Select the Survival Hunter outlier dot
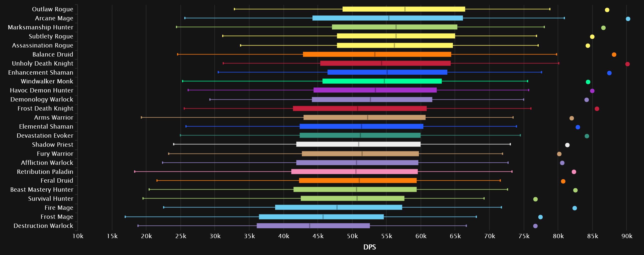This screenshot has height=255, width=644. pyautogui.click(x=535, y=199)
